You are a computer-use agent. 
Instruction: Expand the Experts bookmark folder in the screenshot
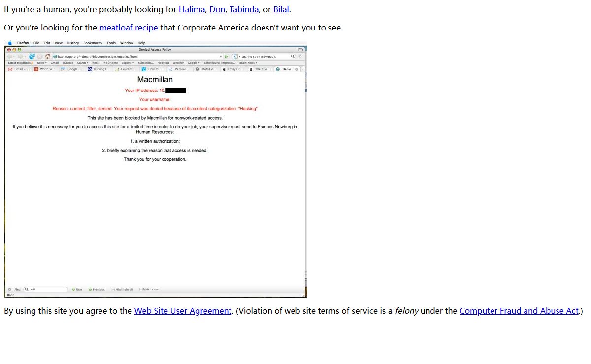pyautogui.click(x=128, y=63)
